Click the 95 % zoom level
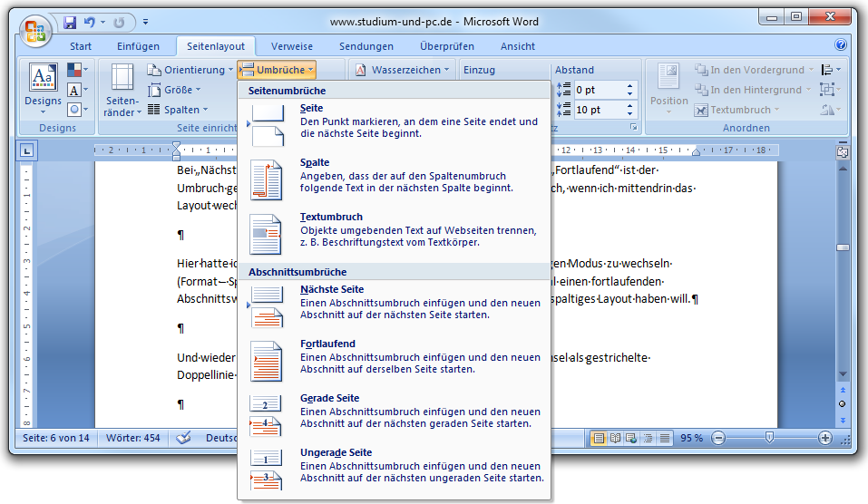Viewport: 868px width, 504px height. pos(691,438)
